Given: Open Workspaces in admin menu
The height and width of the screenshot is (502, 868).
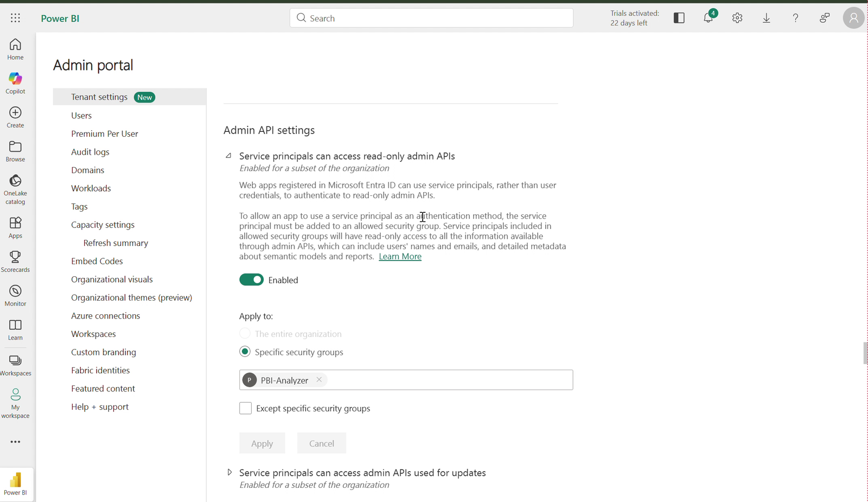Looking at the screenshot, I should pos(93,334).
